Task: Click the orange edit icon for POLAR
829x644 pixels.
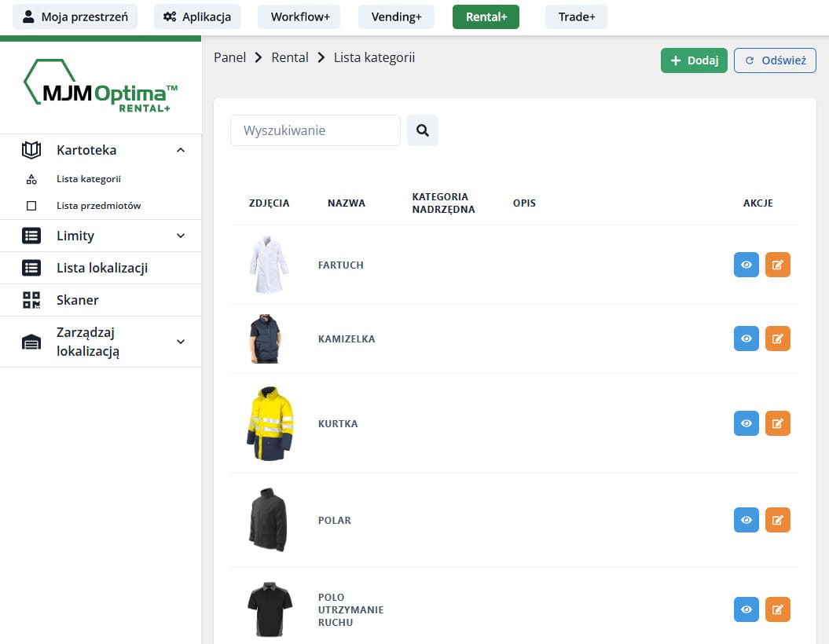Action: [777, 520]
